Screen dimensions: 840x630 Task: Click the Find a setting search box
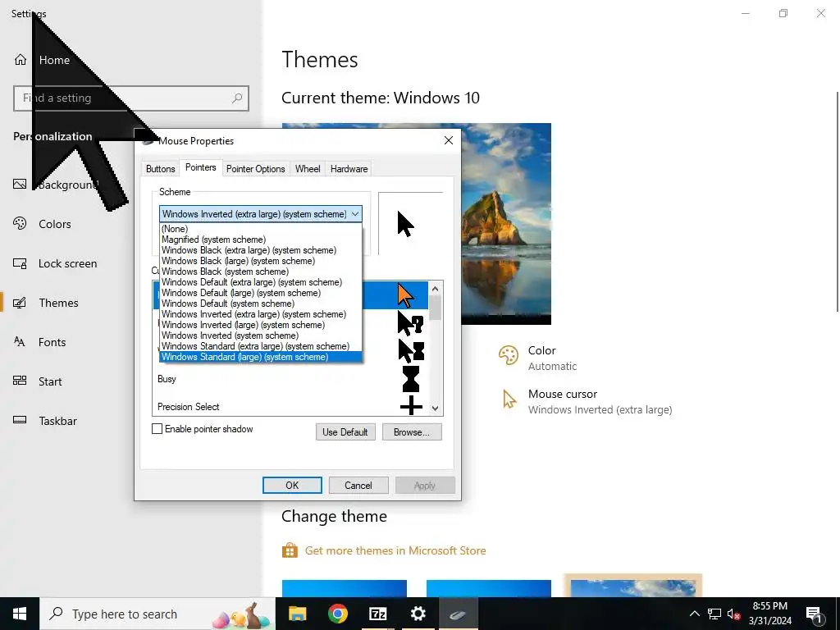pyautogui.click(x=130, y=98)
